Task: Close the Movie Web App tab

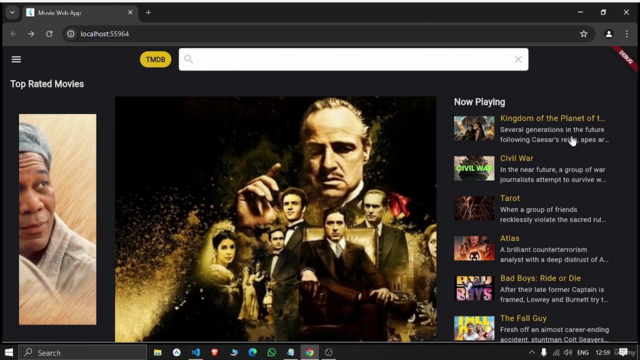Action: [130, 13]
